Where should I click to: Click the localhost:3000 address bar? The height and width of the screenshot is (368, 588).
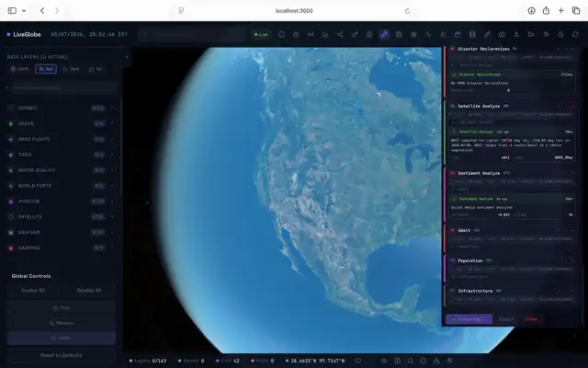coord(294,11)
